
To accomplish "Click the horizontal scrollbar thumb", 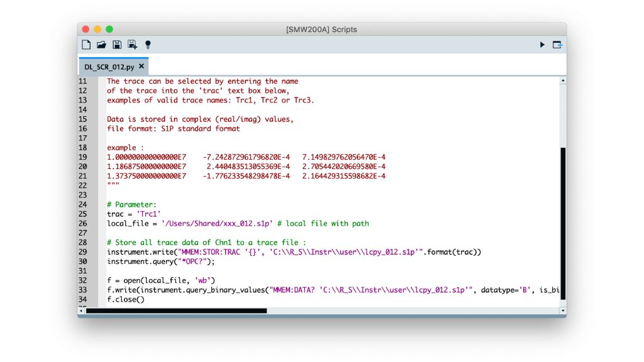I will point(176,310).
